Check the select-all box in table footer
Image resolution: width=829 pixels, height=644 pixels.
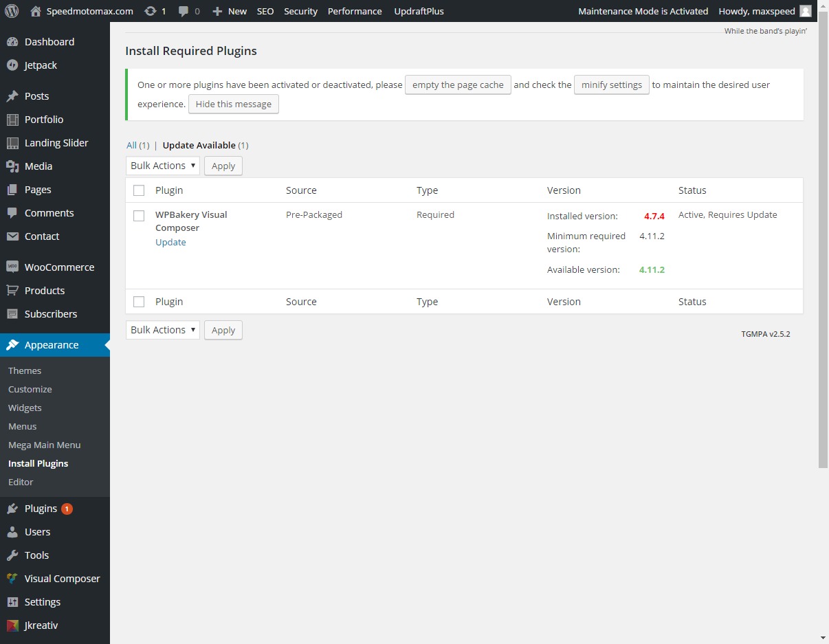click(139, 302)
